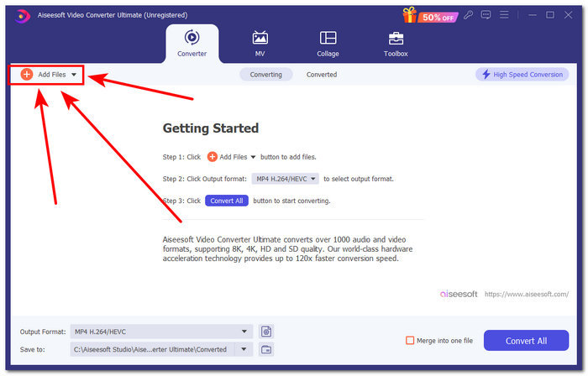This screenshot has height=376, width=588.
Task: Maximize the Aiseesoft window
Action: point(550,15)
